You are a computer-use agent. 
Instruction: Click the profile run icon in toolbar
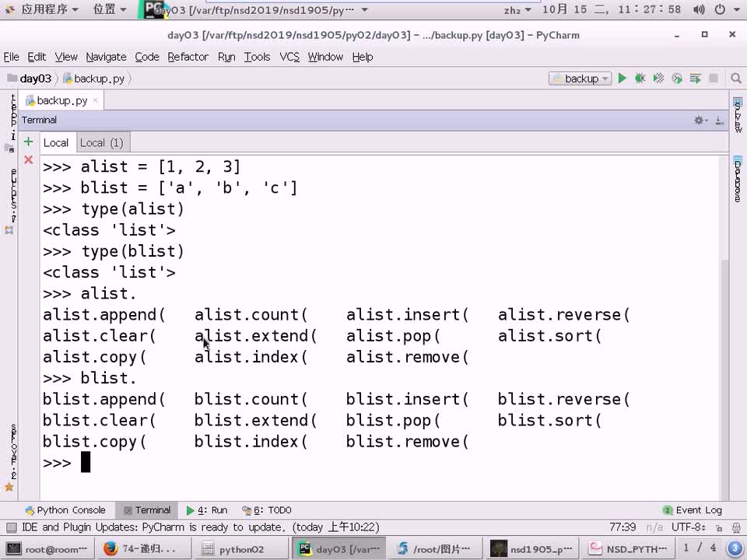coord(676,79)
